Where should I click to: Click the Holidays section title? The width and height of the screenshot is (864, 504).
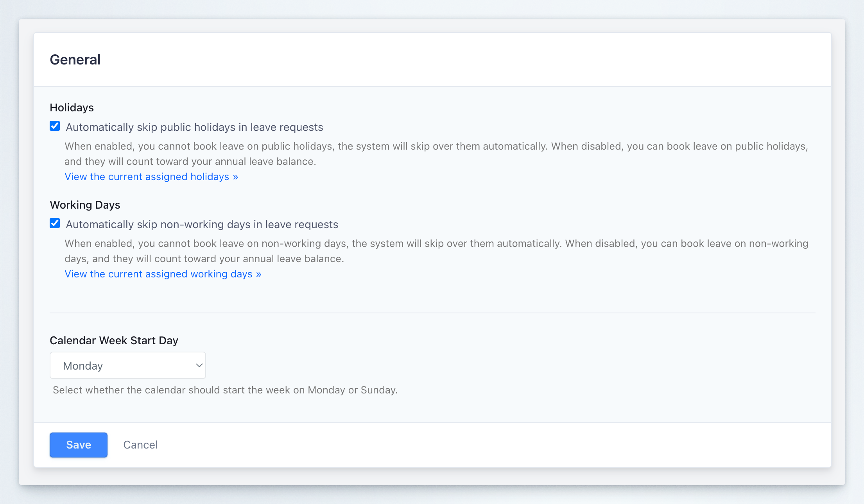(72, 108)
